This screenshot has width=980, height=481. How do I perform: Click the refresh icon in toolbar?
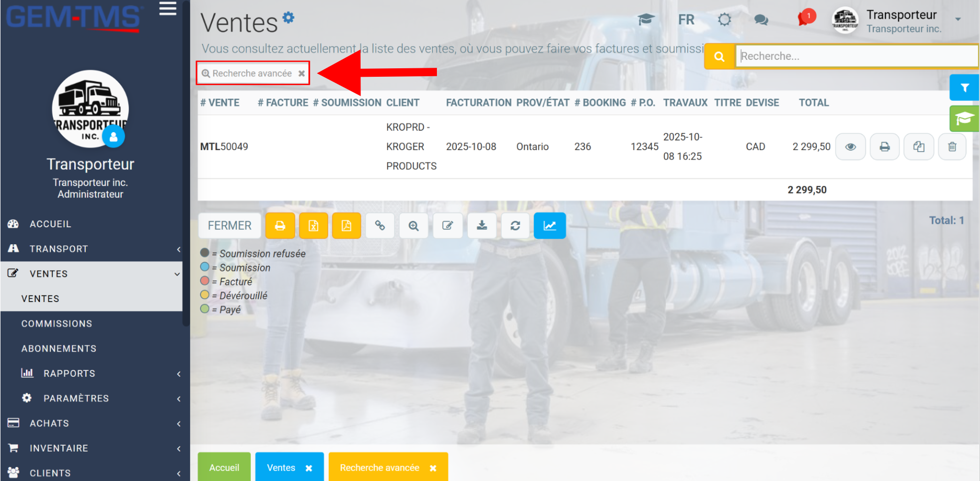515,226
